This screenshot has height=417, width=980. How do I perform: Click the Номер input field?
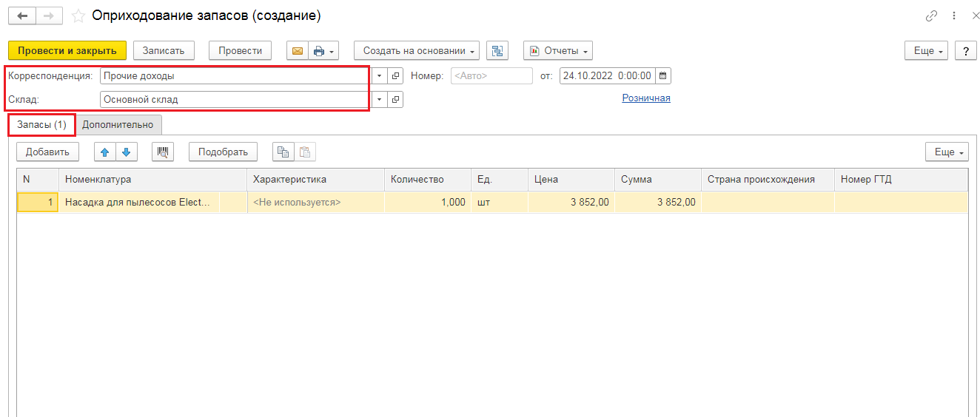pos(491,76)
